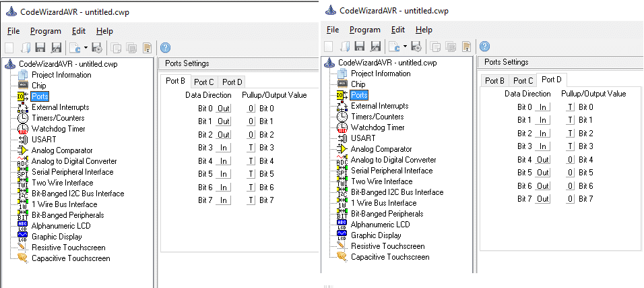Select Bit-Banged I2C Bus Interface in Port D window
This screenshot has width=644, height=288.
pos(397,192)
